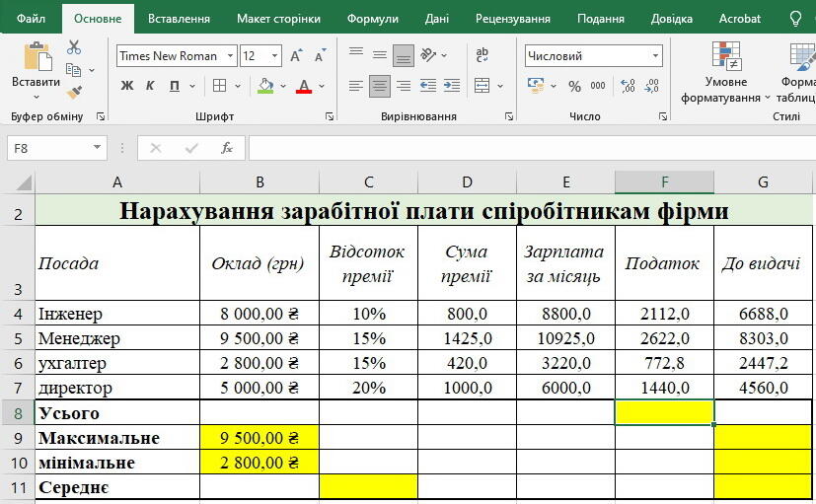Open borders dropdown arrow

point(238,87)
